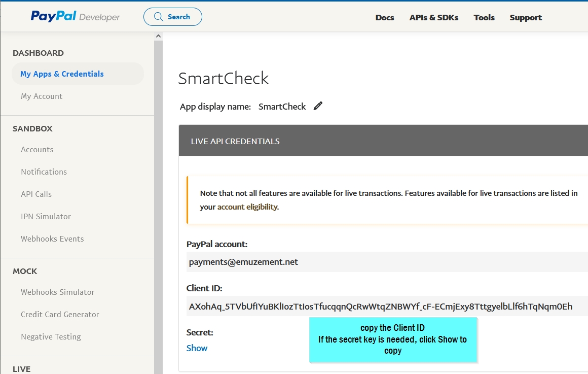
Task: Click the Client ID value
Action: (381, 307)
